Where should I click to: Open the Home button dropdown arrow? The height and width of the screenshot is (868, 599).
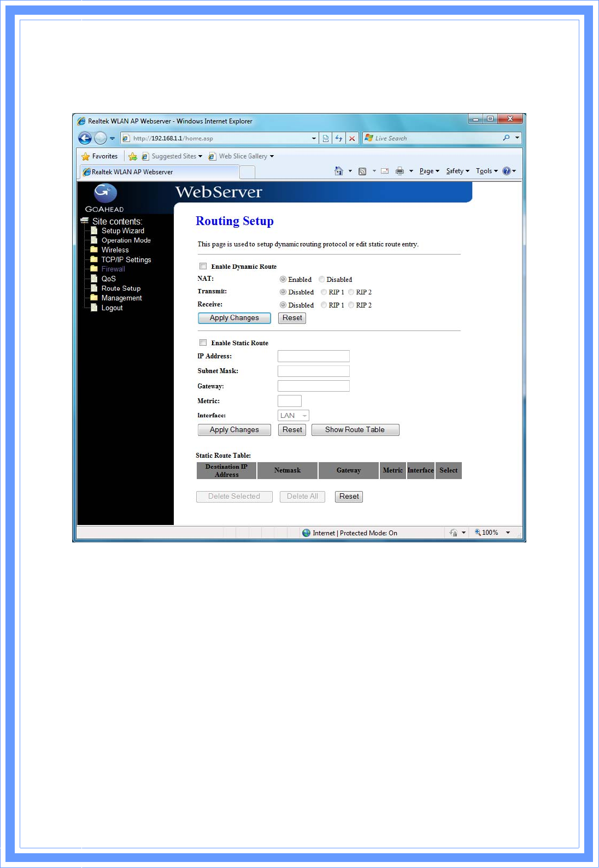click(x=350, y=171)
